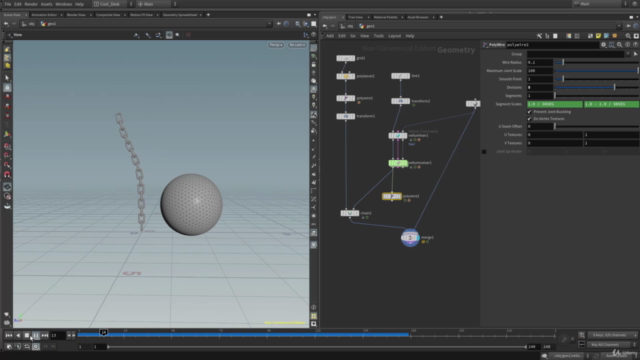
Task: Open the No cam dropdown in viewport
Action: (297, 45)
